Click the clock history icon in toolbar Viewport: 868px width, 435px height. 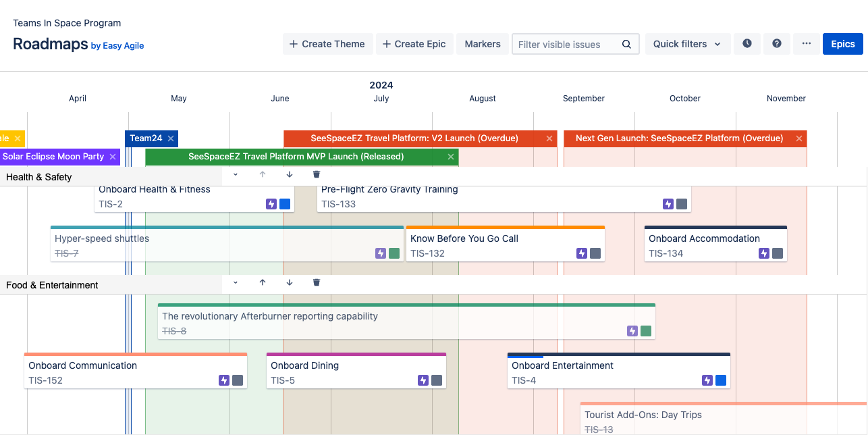(x=747, y=44)
